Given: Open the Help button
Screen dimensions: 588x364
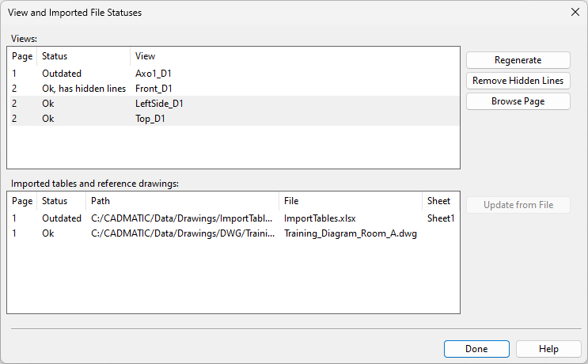Looking at the screenshot, I should (548, 349).
